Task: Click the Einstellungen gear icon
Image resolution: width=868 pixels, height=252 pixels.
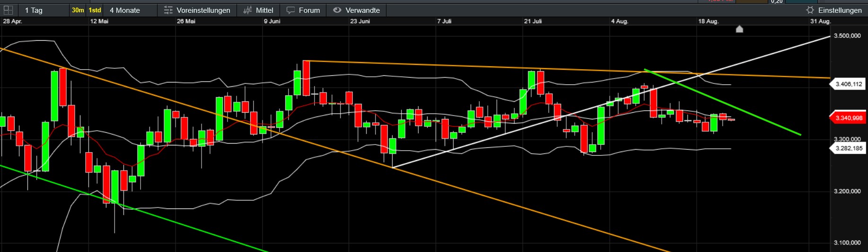Action: click(810, 10)
